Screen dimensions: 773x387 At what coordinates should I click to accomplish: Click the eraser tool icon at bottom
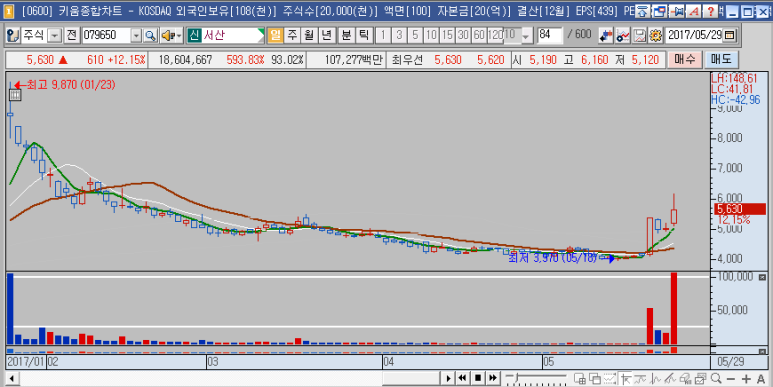[x=686, y=379]
